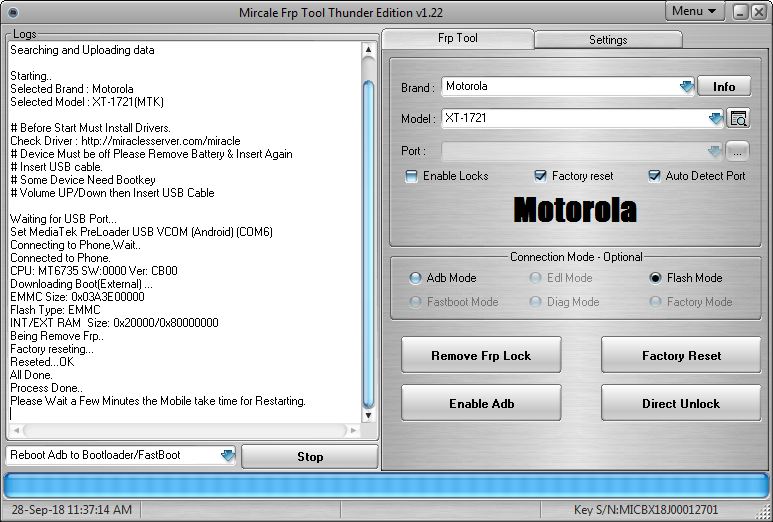Select Diag Mode radio button
The height and width of the screenshot is (522, 773).
(x=535, y=302)
